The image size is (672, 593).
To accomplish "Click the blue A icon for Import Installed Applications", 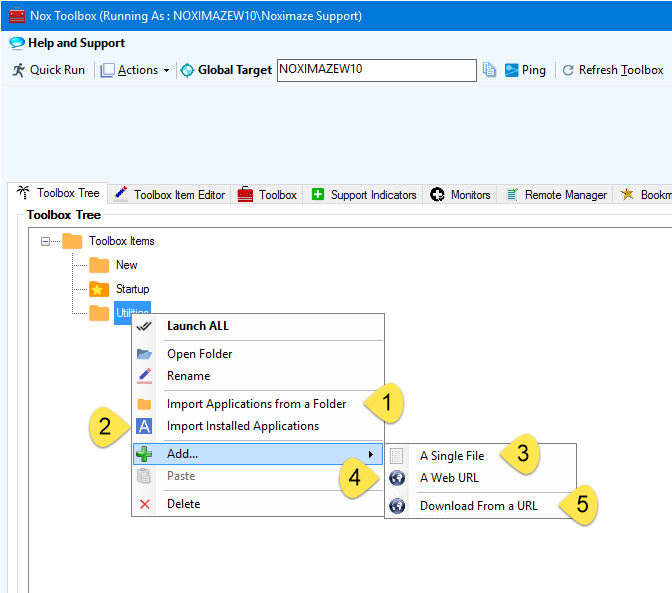I will coord(144,426).
